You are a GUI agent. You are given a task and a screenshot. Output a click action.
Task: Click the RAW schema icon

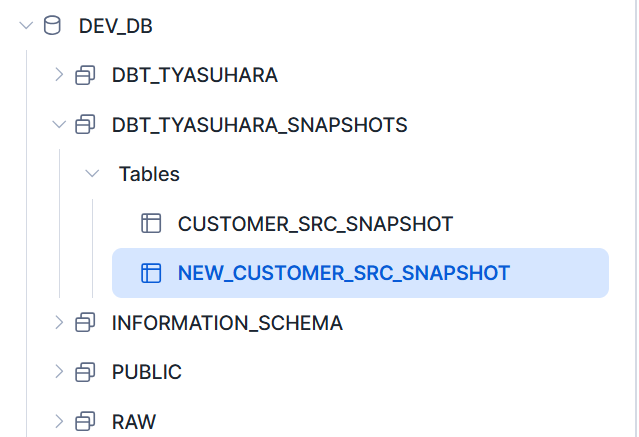click(x=86, y=421)
